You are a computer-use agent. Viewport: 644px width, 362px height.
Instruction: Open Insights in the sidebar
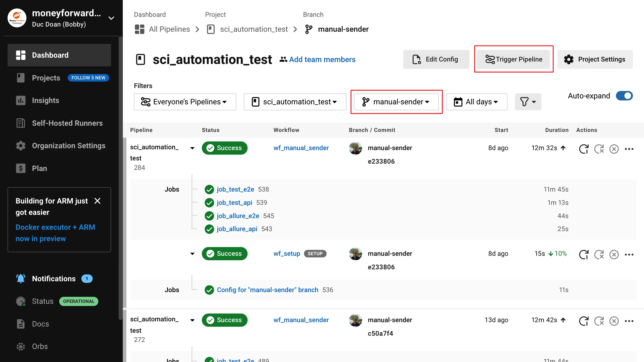click(46, 100)
